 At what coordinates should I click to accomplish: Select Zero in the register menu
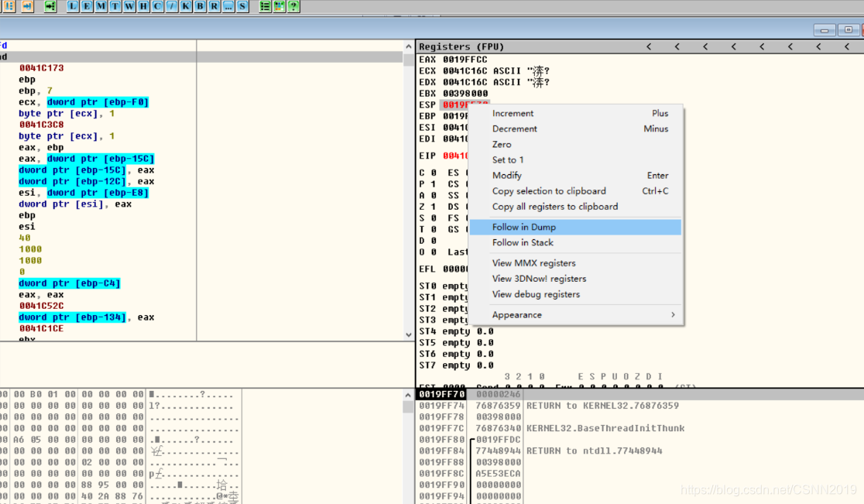click(574, 144)
